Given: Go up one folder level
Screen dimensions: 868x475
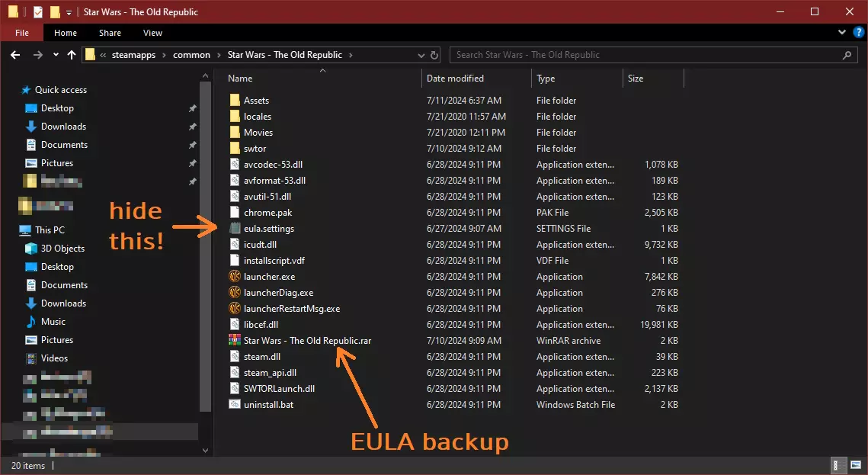Looking at the screenshot, I should click(x=72, y=55).
